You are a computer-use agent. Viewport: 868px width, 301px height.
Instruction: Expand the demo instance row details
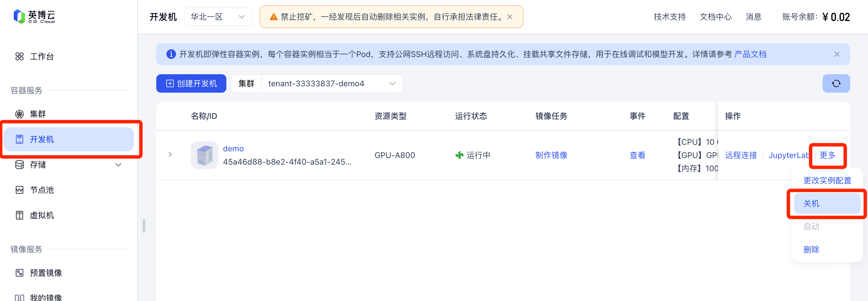pyautogui.click(x=170, y=155)
